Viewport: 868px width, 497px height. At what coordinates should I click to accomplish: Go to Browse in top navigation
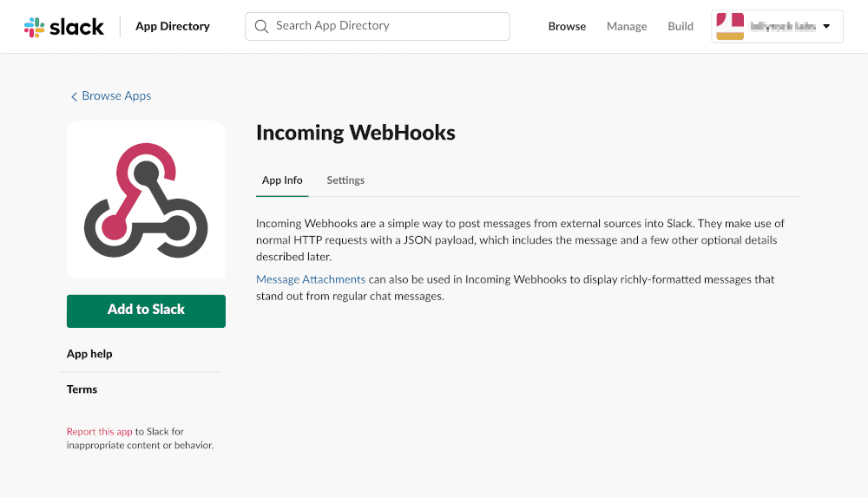coord(567,26)
